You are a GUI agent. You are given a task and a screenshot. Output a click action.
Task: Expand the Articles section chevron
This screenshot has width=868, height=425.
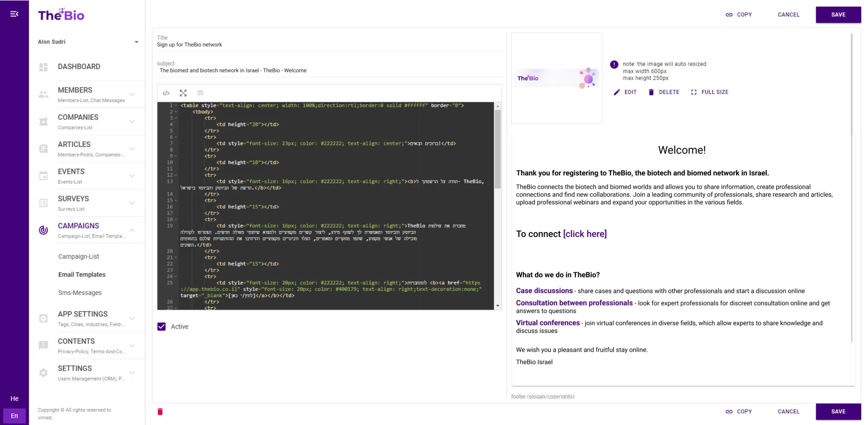(x=132, y=148)
